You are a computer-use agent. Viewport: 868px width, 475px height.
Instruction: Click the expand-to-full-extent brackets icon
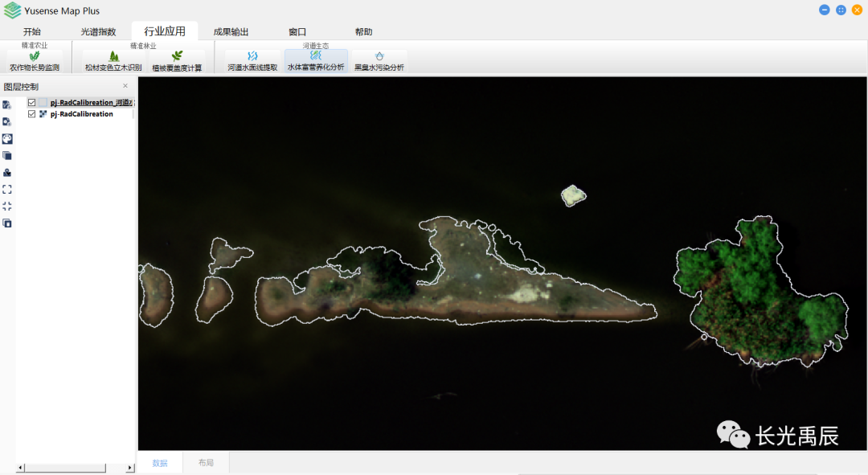7,190
